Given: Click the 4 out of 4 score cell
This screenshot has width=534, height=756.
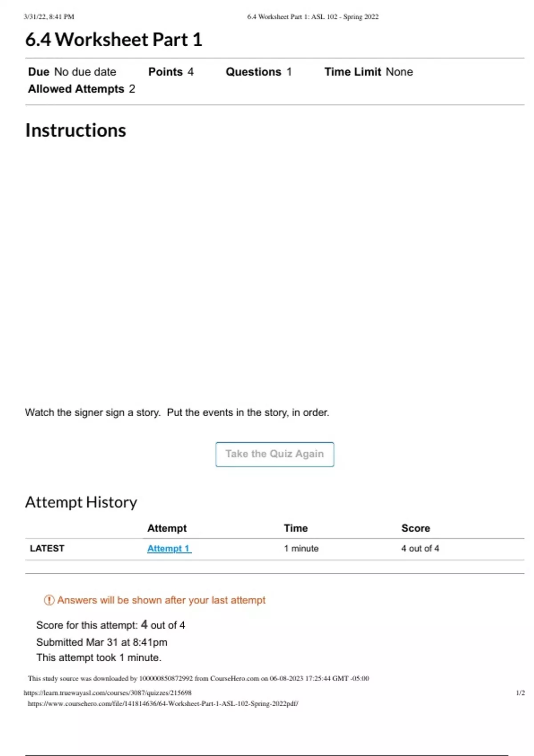Looking at the screenshot, I should (x=420, y=548).
